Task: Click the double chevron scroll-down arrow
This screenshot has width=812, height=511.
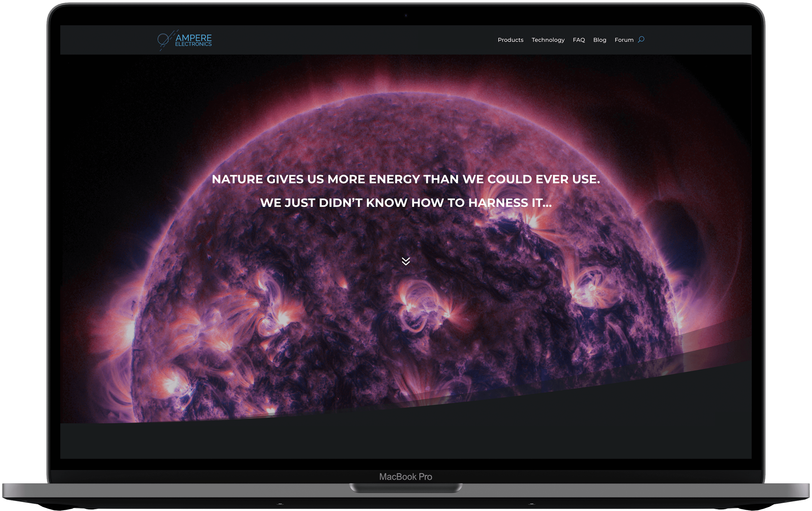Action: coord(406,261)
